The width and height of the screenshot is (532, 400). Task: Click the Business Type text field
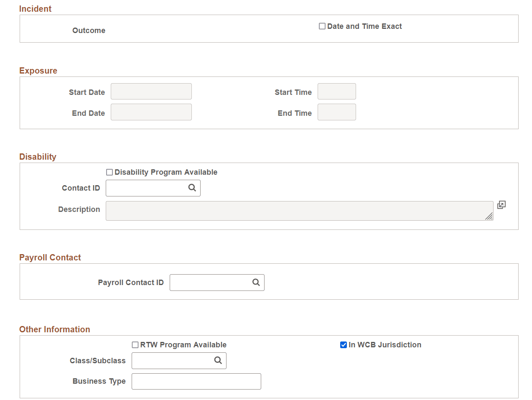(x=196, y=381)
